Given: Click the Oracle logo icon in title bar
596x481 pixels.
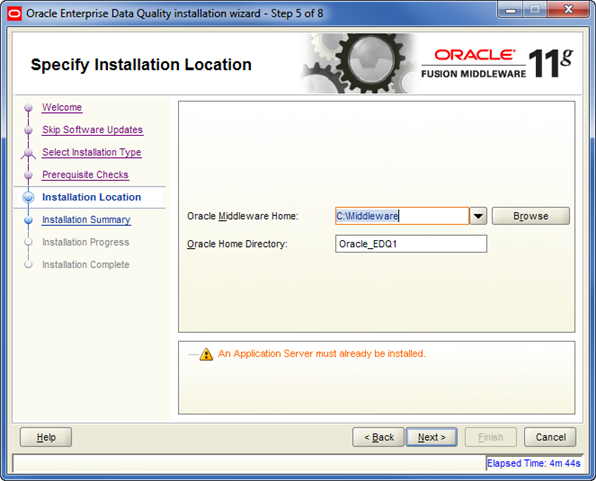Looking at the screenshot, I should click(x=14, y=14).
